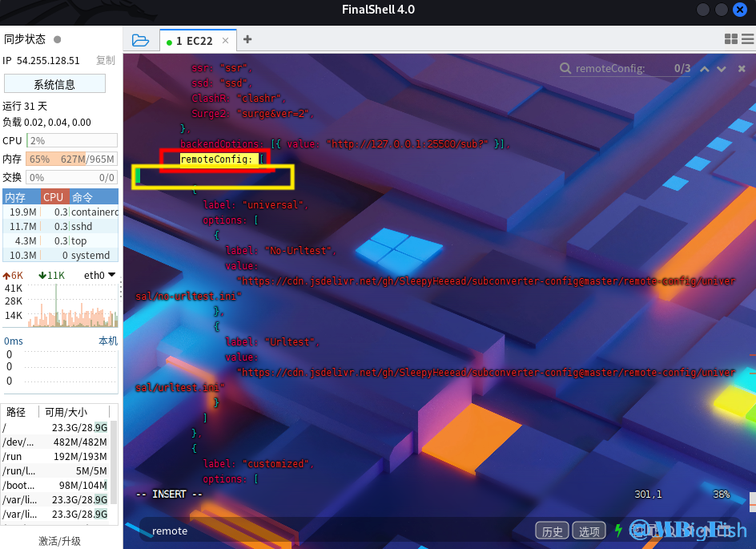Switch to grid layout view icon
Viewport: 756px width, 549px height.
(x=730, y=39)
